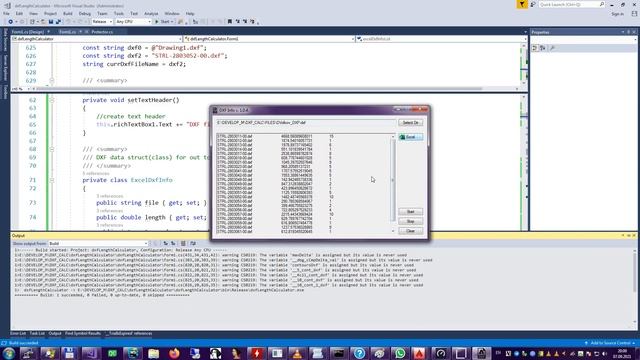Click the notifications filter flag icon
This screenshot has height=360, width=640.
tap(522, 4)
